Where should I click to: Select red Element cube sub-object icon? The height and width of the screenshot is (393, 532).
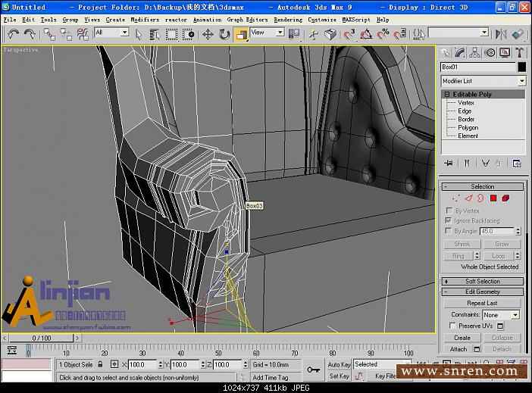[505, 198]
